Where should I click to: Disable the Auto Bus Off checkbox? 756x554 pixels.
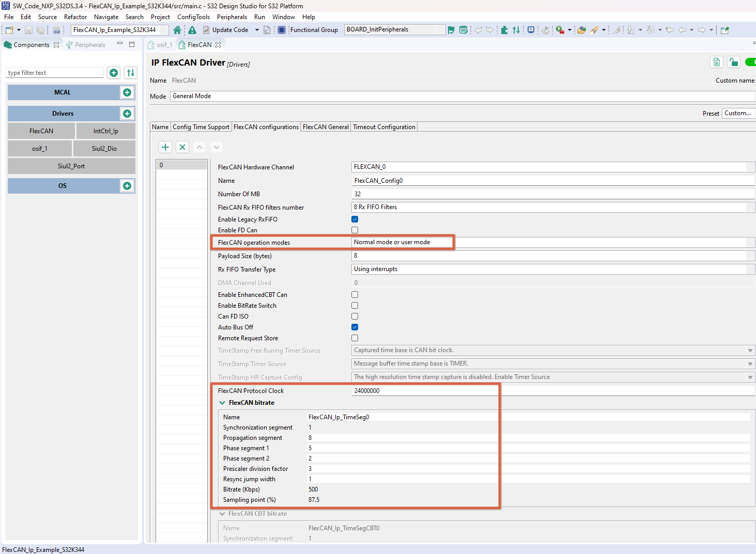[x=354, y=327]
